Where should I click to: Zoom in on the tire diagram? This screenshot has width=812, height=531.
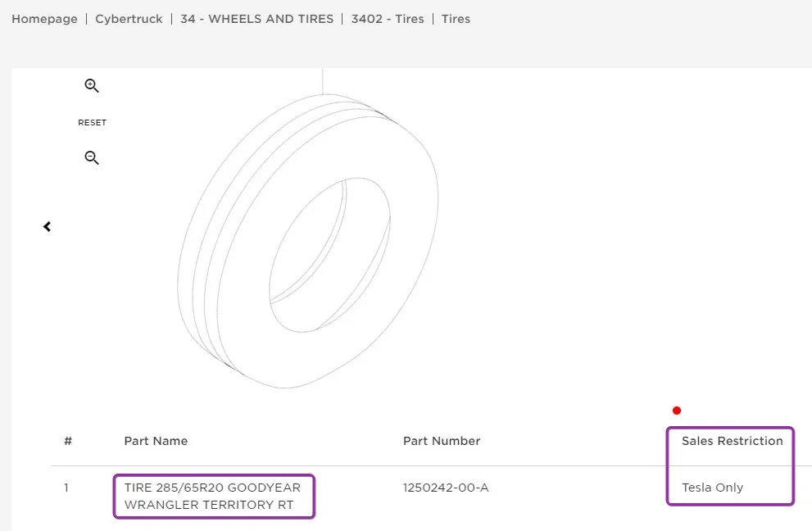click(92, 85)
